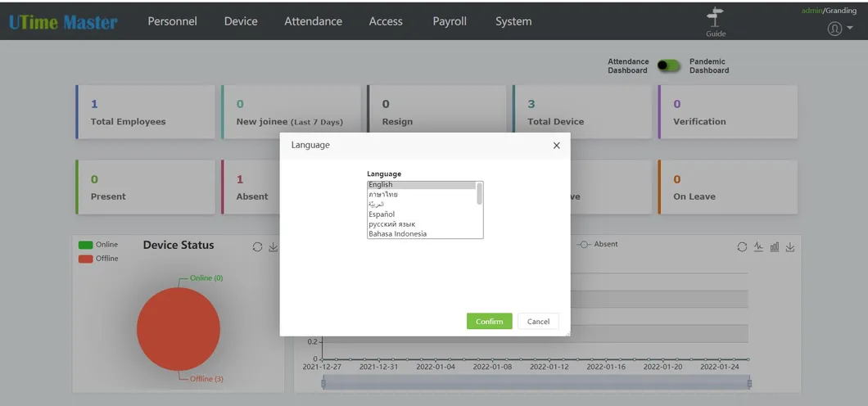
Task: Cancel the Language dialog
Action: (538, 321)
